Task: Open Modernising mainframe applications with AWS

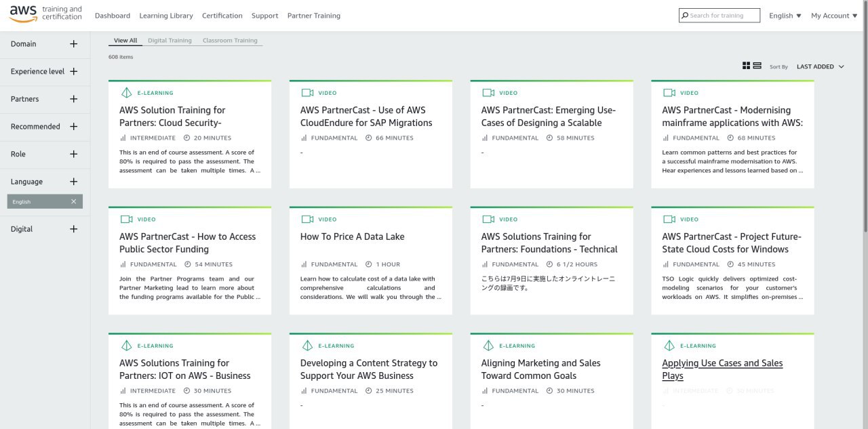Action: click(732, 117)
